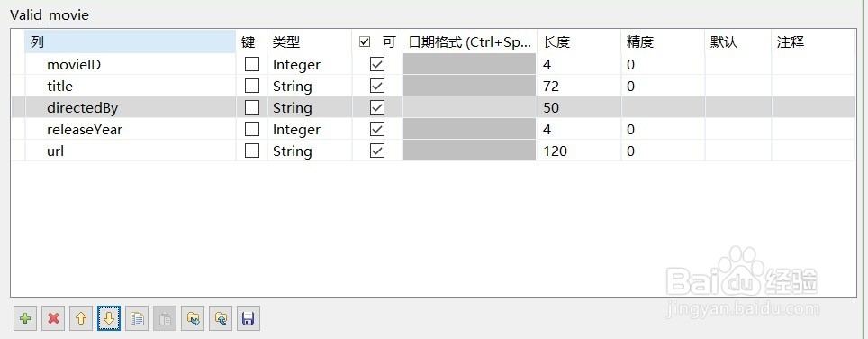The height and width of the screenshot is (339, 868).
Task: Open type dropdown for movieID Integer cell
Action: (309, 64)
